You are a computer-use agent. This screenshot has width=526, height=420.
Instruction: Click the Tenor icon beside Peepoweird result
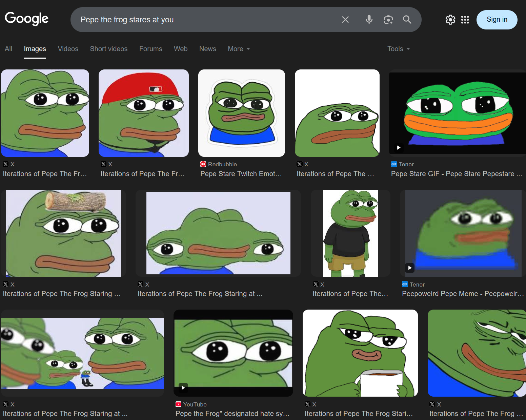[x=405, y=285]
